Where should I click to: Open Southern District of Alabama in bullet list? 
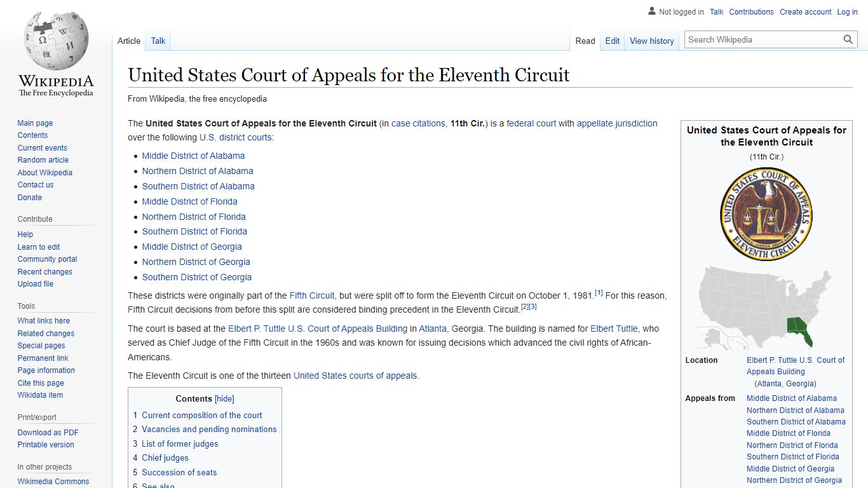pyautogui.click(x=198, y=186)
